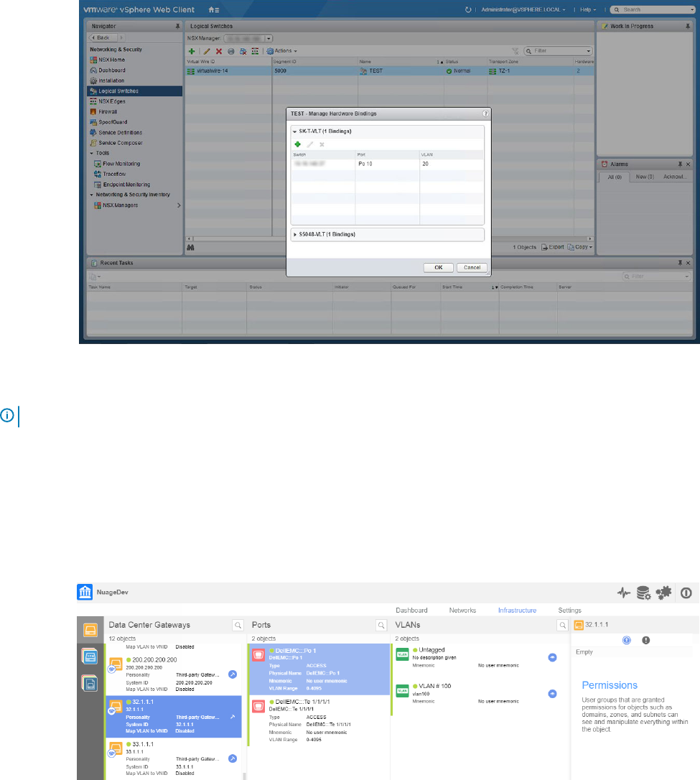The height and width of the screenshot is (780, 700).
Task: Select the Po 10 port cell in bindings
Action: pyautogui.click(x=387, y=164)
